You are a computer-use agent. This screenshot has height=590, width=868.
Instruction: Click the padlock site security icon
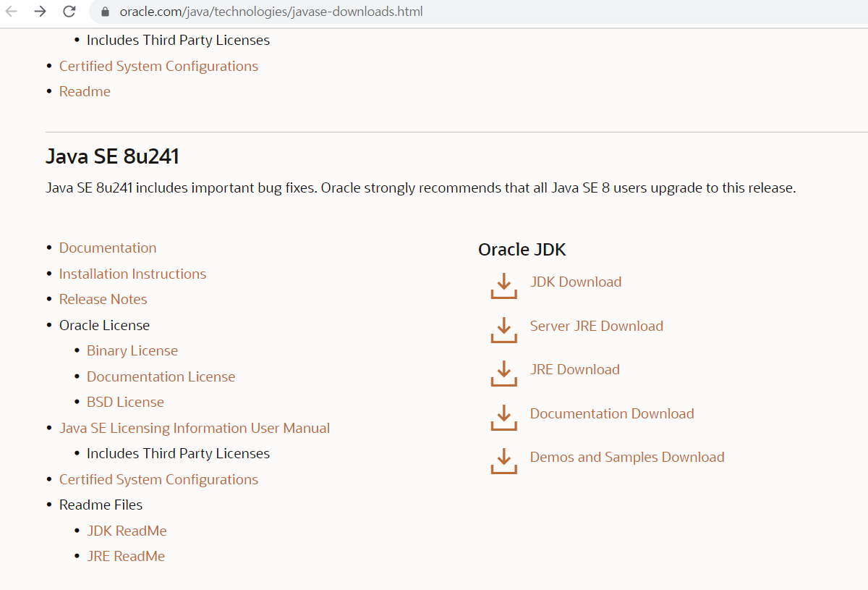pos(105,12)
